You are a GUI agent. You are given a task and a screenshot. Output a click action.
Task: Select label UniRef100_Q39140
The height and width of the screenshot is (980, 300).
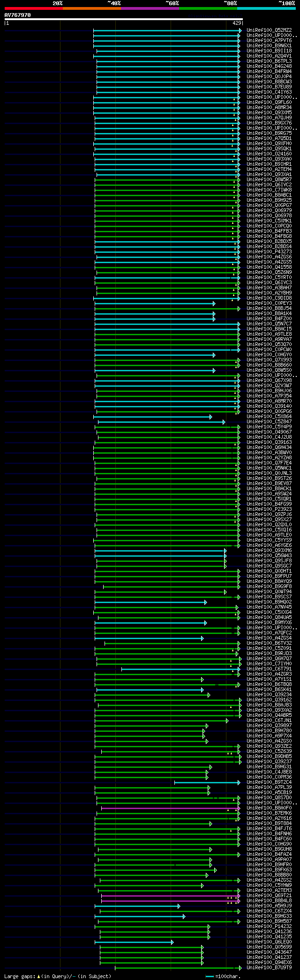coord(269,406)
